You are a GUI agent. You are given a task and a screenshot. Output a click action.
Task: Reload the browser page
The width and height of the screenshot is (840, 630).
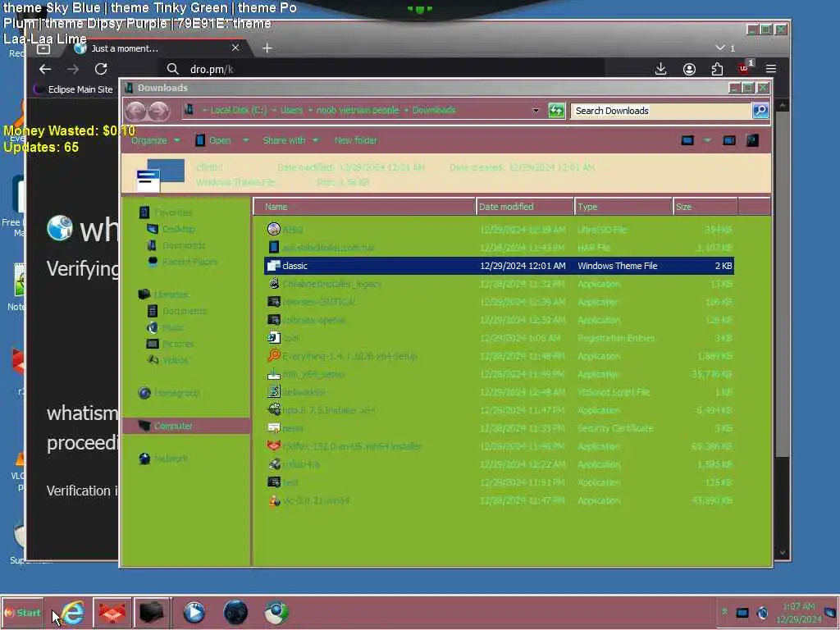(101, 69)
